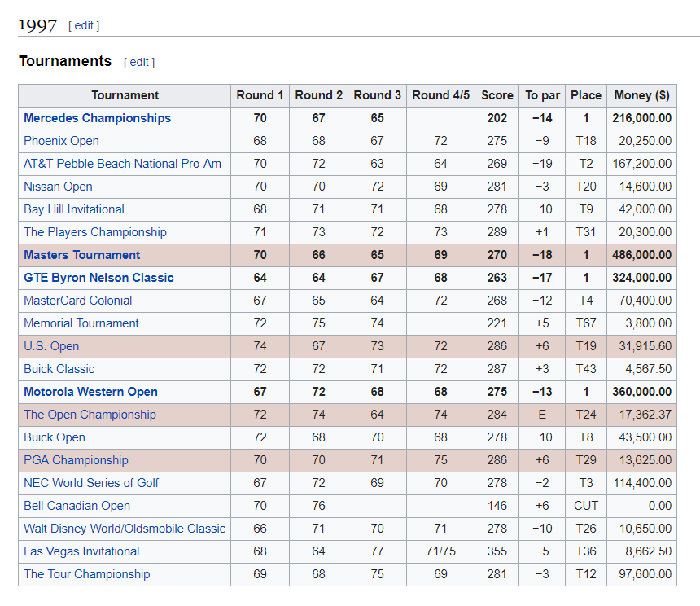The width and height of the screenshot is (700, 606).
Task: Open GTE Byron Nelson Classic link
Action: (98, 278)
